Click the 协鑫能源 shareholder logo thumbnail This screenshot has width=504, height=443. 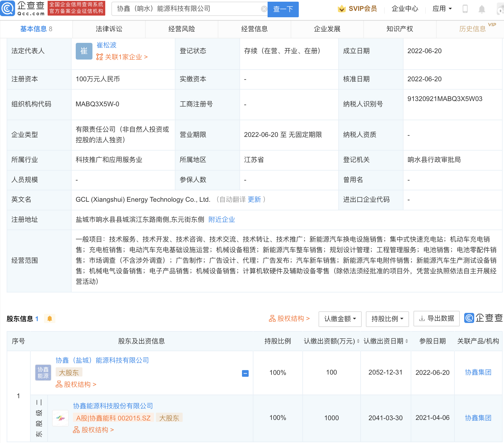point(43,372)
